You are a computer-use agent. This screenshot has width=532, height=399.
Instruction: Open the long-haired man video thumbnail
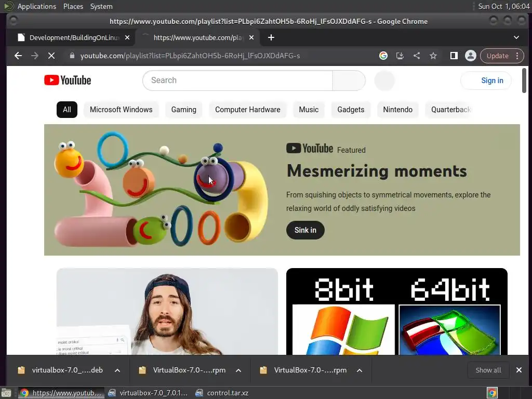tap(167, 312)
